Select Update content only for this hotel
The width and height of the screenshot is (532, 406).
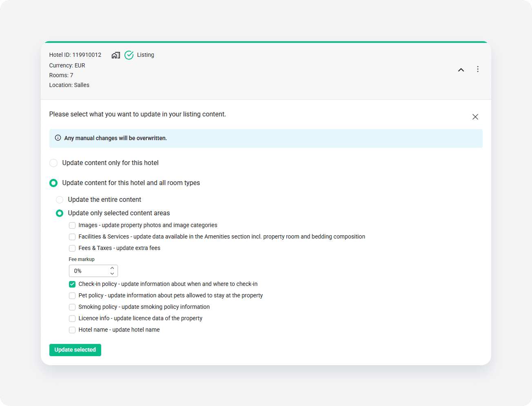pyautogui.click(x=53, y=163)
